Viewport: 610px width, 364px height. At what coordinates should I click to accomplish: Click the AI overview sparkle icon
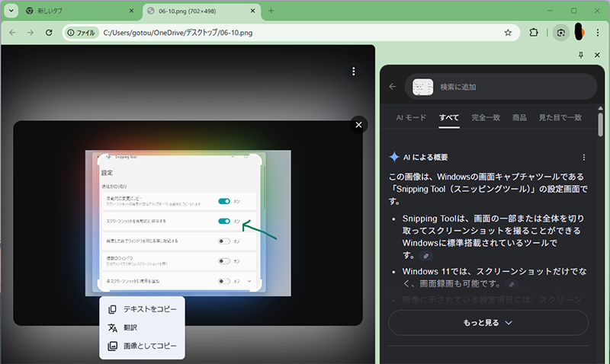[394, 157]
